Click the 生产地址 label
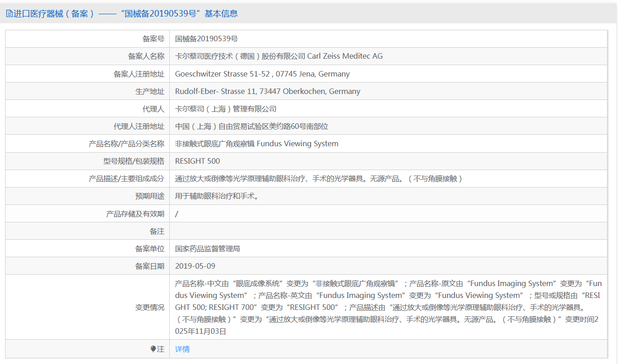Viewport: 618px width, 364px height. coord(150,91)
